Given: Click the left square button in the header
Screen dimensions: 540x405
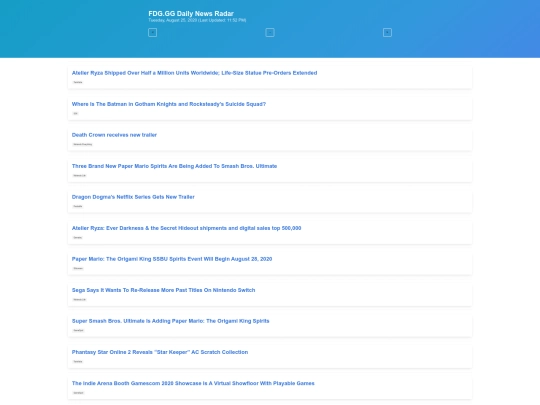Looking at the screenshot, I should tap(153, 33).
